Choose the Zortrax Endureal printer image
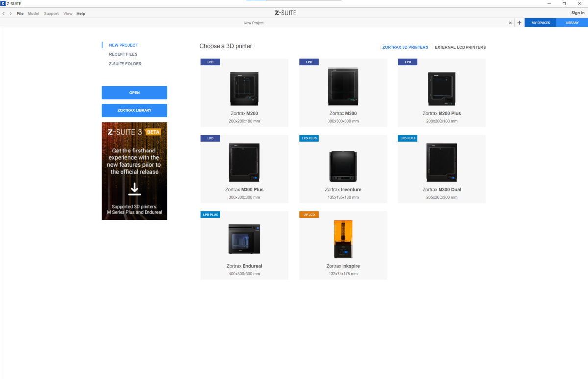 click(x=244, y=239)
